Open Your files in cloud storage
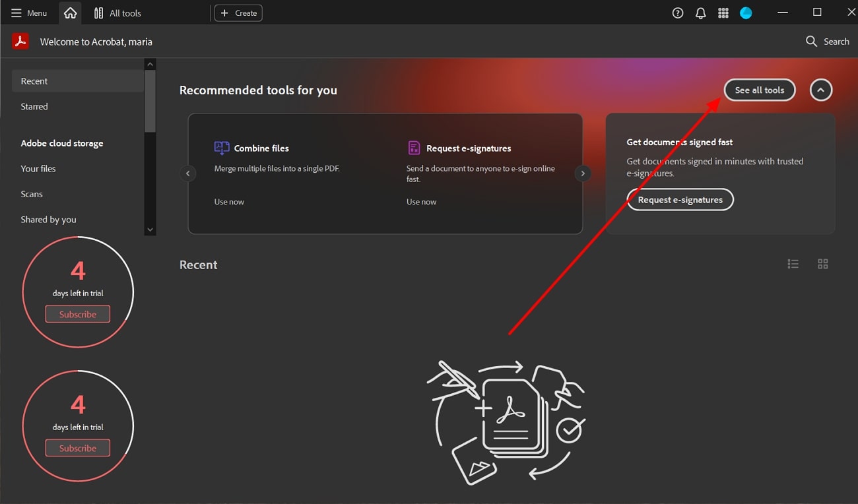Image resolution: width=858 pixels, height=504 pixels. tap(38, 169)
